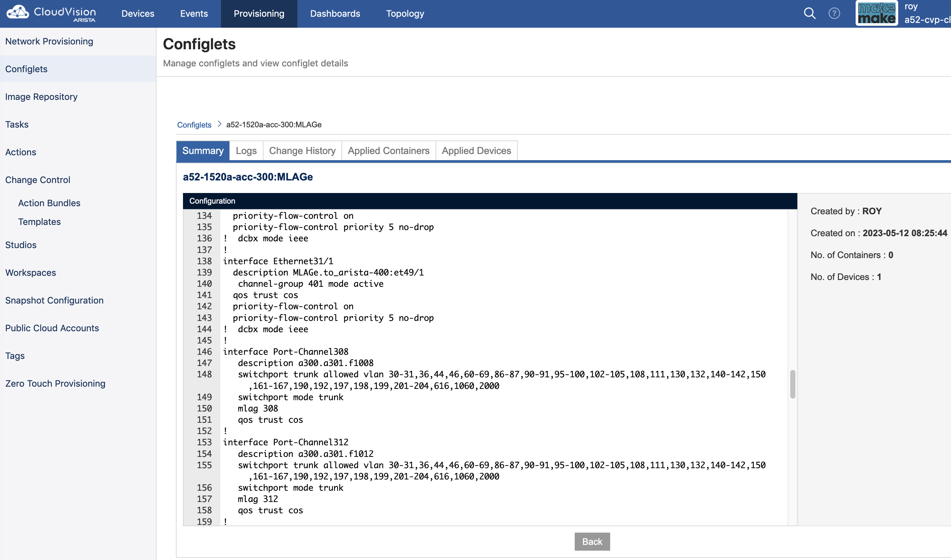The width and height of the screenshot is (951, 560).
Task: Open Topology from the top bar
Action: click(x=405, y=14)
